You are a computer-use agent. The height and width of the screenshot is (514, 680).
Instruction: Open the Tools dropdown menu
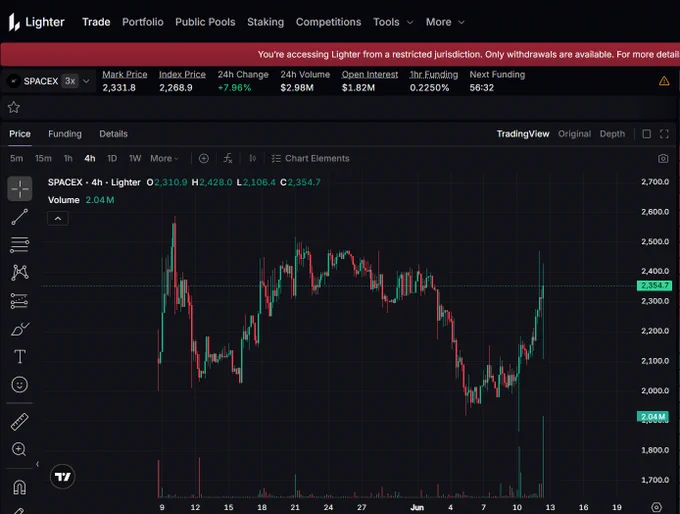393,22
